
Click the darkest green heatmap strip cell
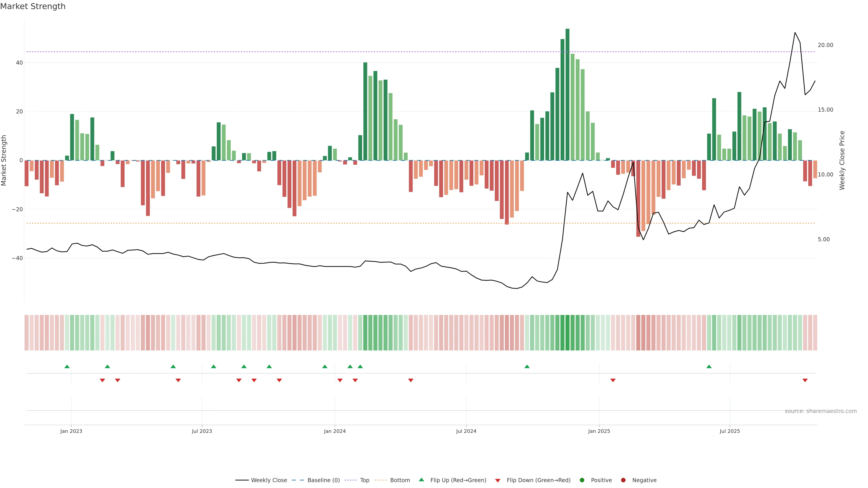[567, 333]
